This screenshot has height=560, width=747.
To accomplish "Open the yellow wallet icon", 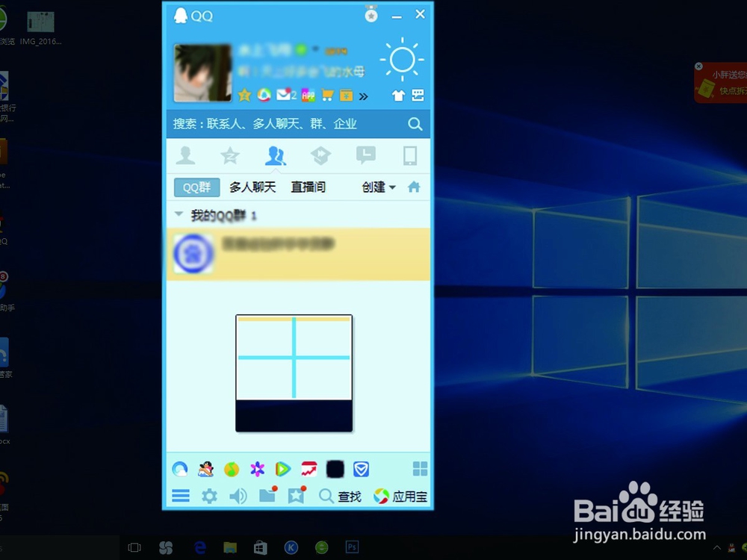I will point(347,96).
